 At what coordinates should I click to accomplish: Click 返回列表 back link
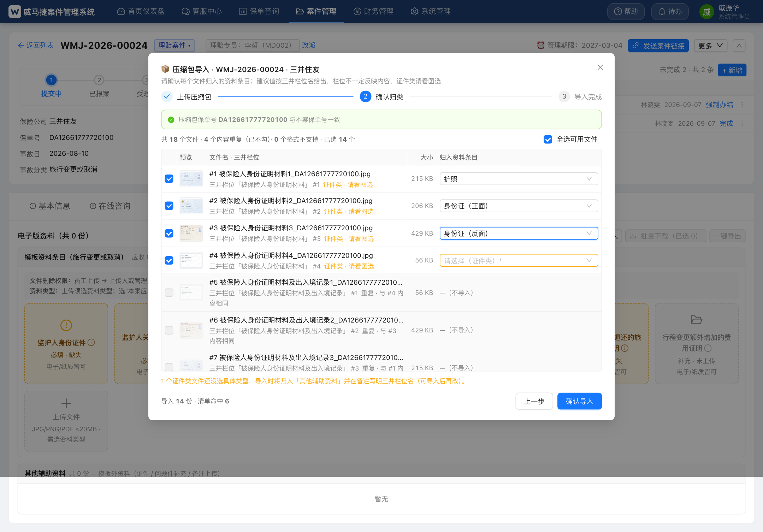(x=36, y=45)
